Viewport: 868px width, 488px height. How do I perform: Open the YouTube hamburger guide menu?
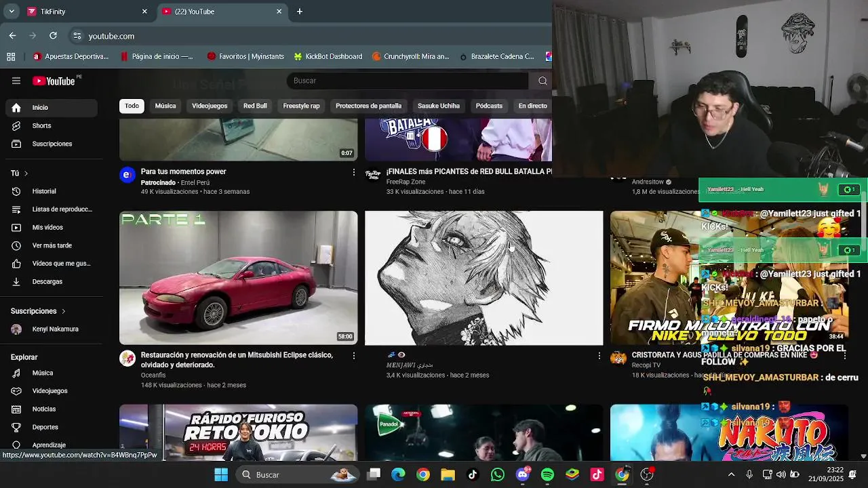(16, 81)
